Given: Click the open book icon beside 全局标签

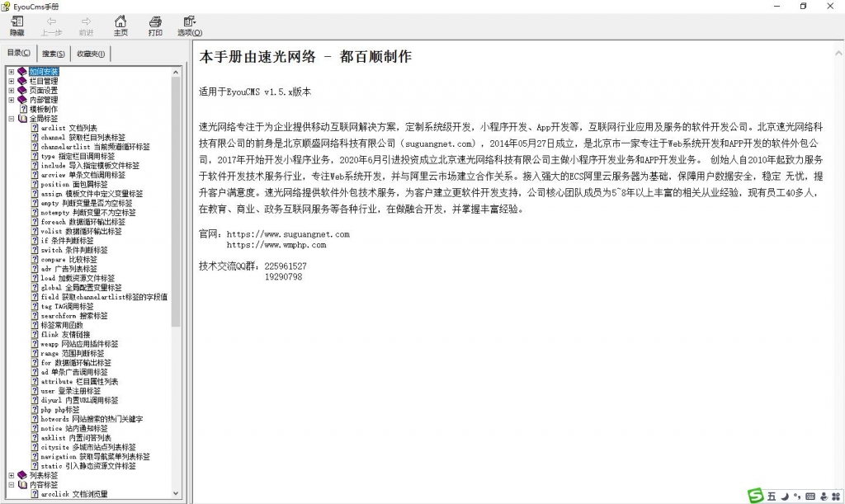Looking at the screenshot, I should pyautogui.click(x=22, y=119).
